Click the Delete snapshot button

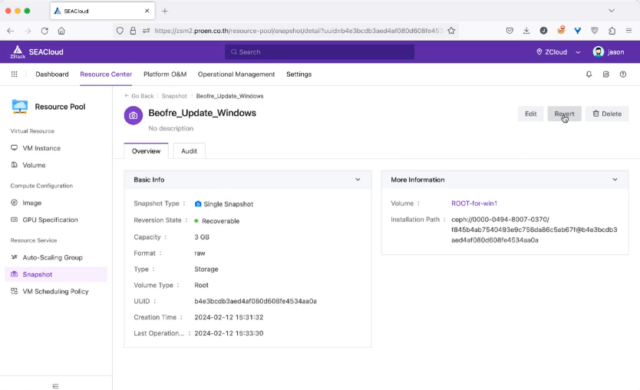coord(607,114)
